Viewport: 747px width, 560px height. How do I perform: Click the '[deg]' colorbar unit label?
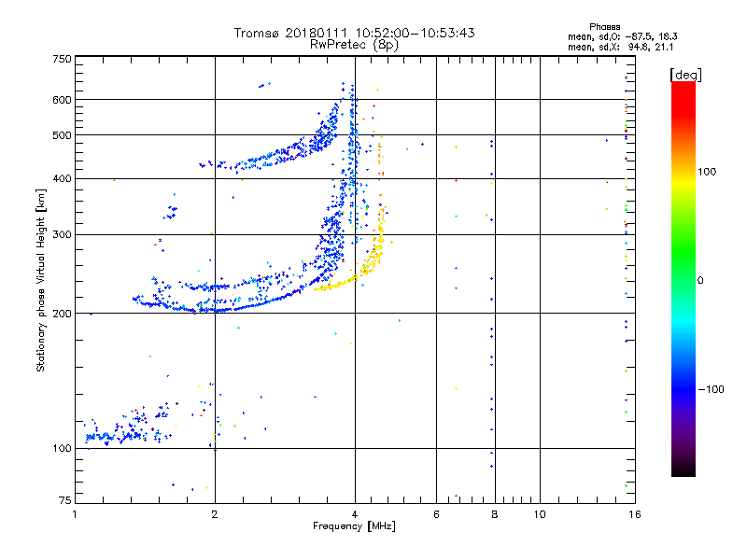click(x=685, y=75)
